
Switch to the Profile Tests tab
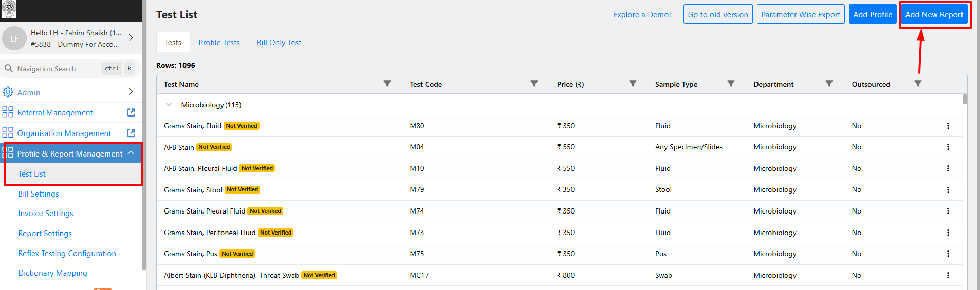click(x=219, y=43)
